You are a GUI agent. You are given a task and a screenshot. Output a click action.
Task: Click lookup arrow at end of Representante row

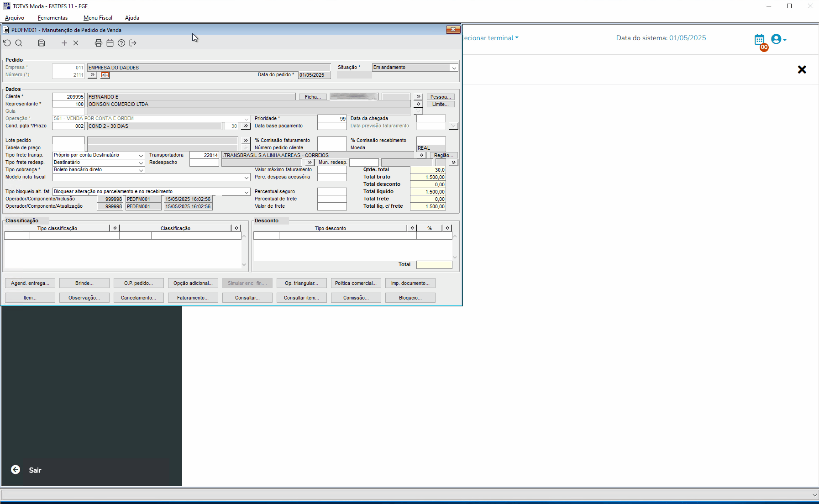click(x=418, y=104)
